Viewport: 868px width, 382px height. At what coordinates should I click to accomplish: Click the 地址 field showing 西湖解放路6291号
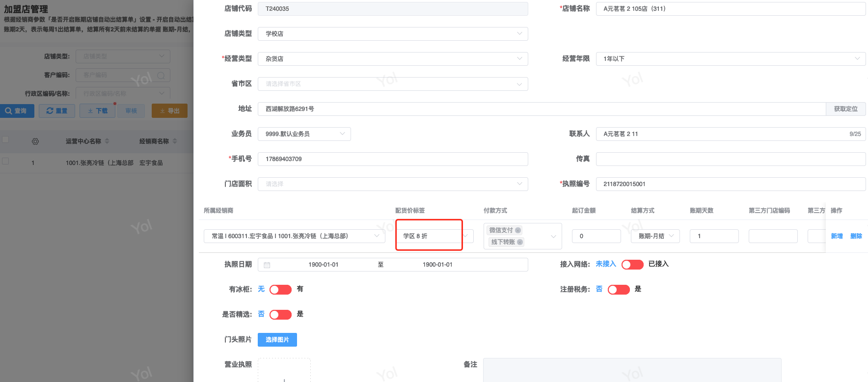(542, 109)
